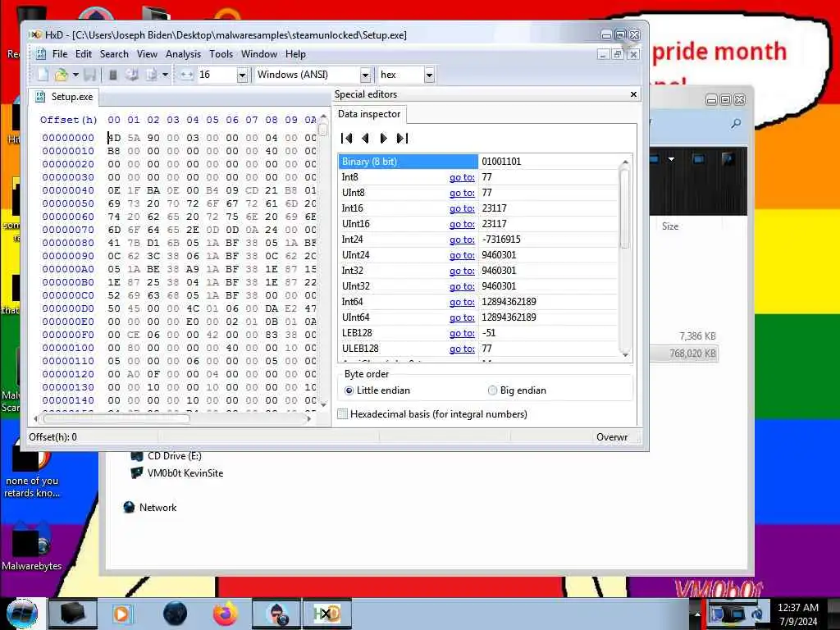Click the UInt64 value 12894362189

click(x=509, y=317)
